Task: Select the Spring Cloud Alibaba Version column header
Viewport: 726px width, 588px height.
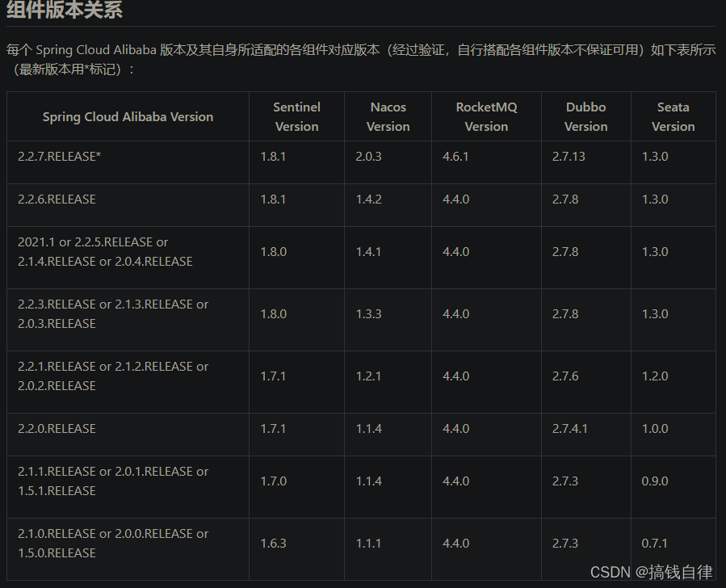Action: (x=128, y=116)
